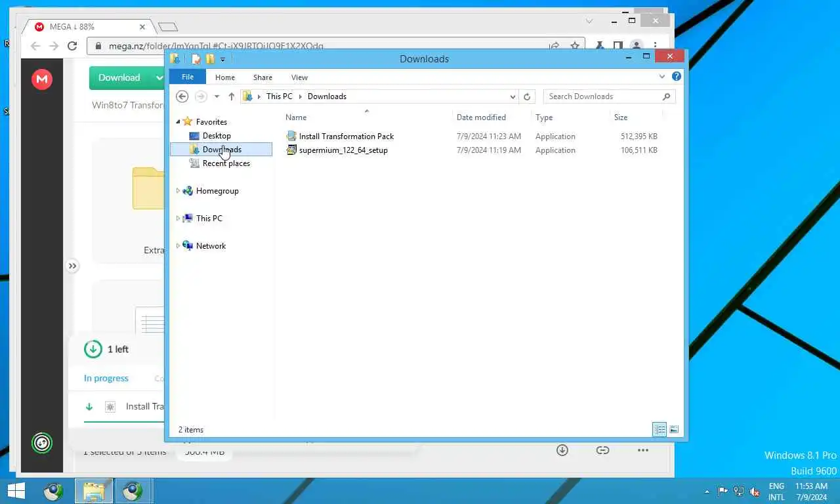Image resolution: width=840 pixels, height=504 pixels.
Task: Refresh the Downloads folder view
Action: 527,96
